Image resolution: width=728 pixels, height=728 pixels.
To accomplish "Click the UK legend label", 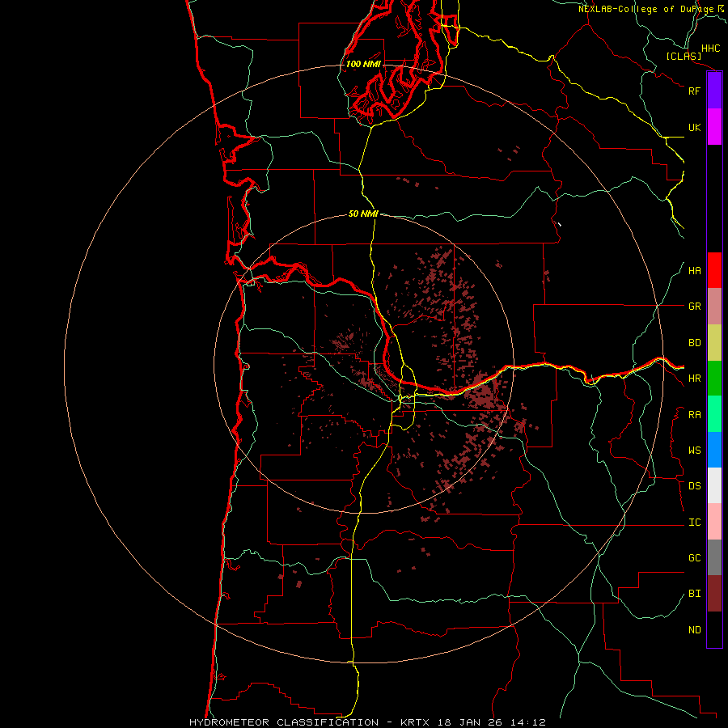I will coord(694,127).
